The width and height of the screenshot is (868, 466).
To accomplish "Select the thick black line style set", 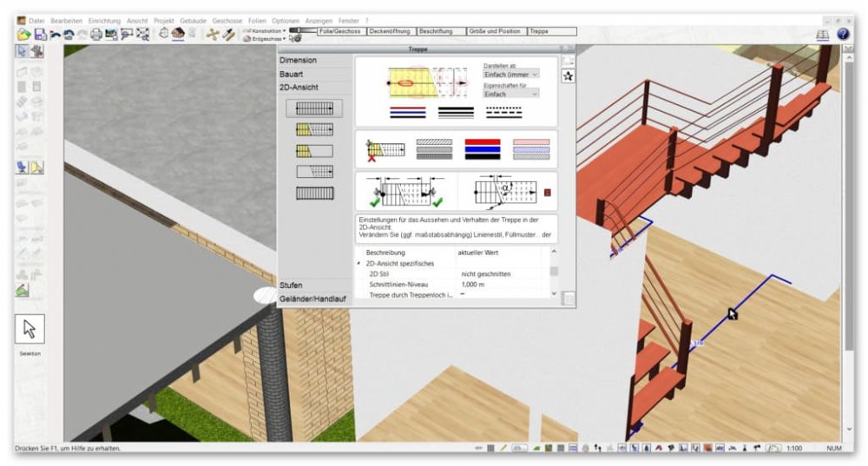I will [x=457, y=113].
